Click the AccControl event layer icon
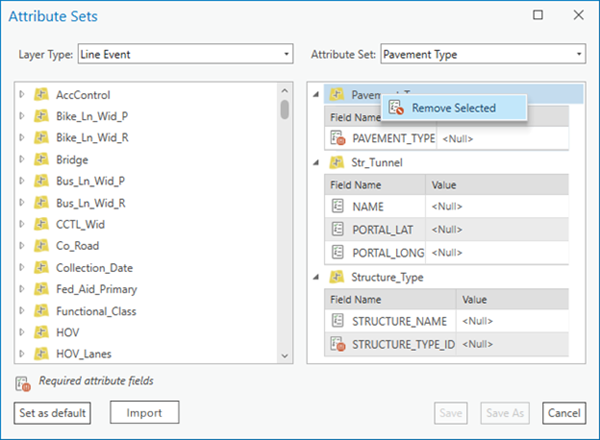Viewport: 600px width, 440px height. coord(41,95)
